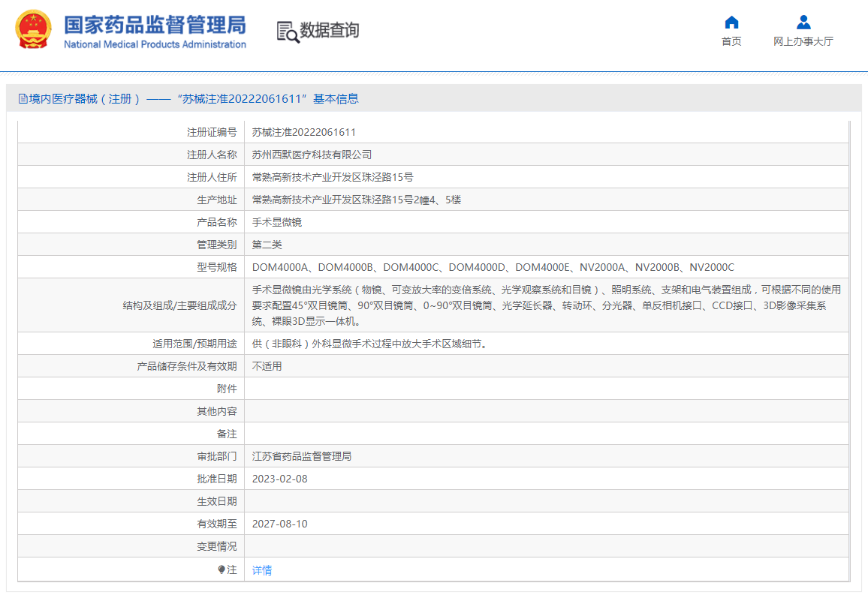
Task: Click the 适用范围/预期用途 label
Action: click(x=195, y=344)
